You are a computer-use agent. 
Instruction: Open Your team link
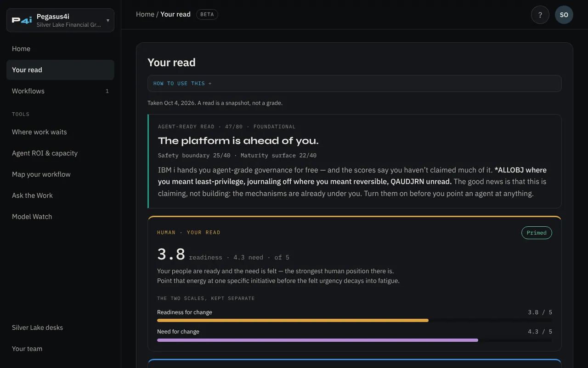pyautogui.click(x=60, y=349)
